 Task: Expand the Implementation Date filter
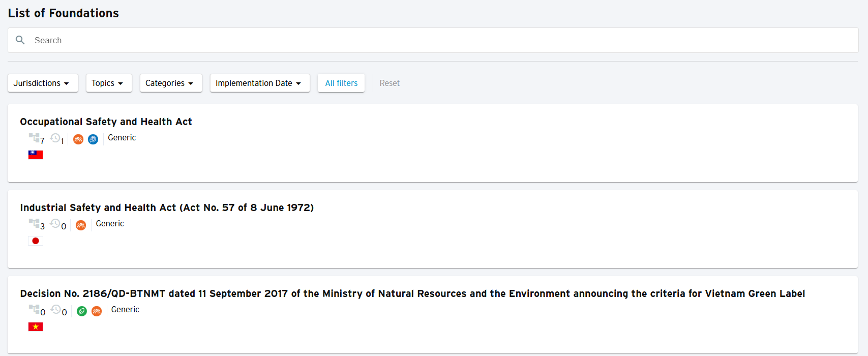pos(259,83)
